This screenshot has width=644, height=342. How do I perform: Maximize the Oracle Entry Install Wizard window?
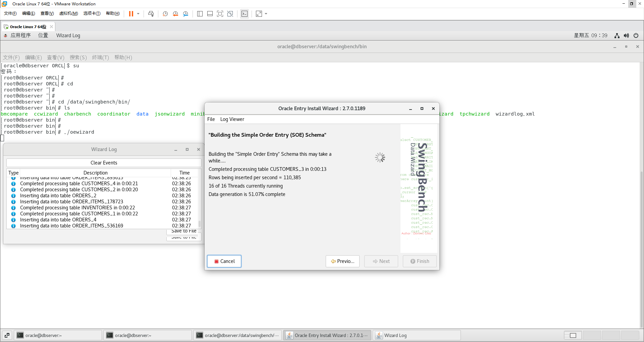click(x=422, y=109)
